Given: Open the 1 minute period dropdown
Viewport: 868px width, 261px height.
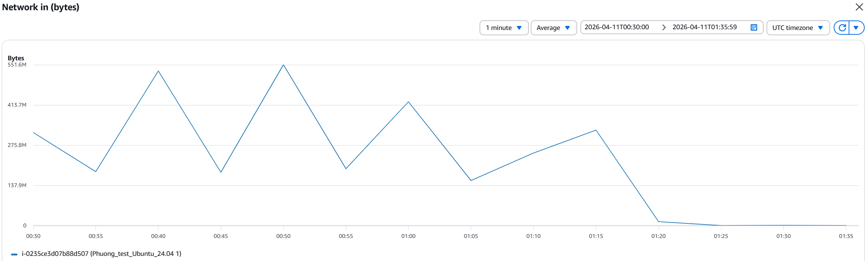Looking at the screenshot, I should [x=504, y=28].
